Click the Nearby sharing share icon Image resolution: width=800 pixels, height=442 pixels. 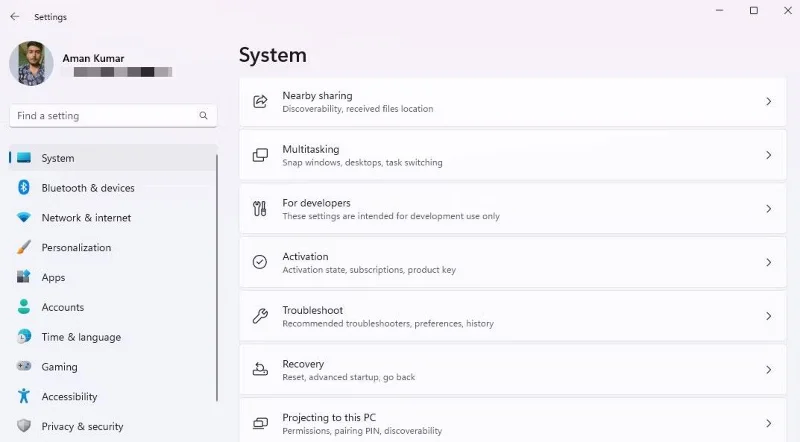click(x=260, y=102)
